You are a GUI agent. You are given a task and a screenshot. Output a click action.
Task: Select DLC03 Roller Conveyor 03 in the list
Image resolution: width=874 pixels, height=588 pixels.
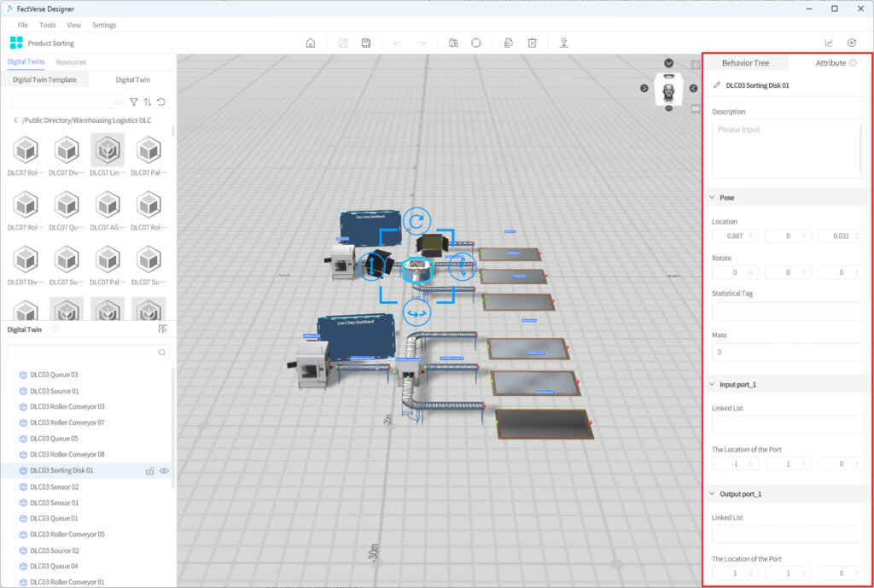tap(67, 407)
